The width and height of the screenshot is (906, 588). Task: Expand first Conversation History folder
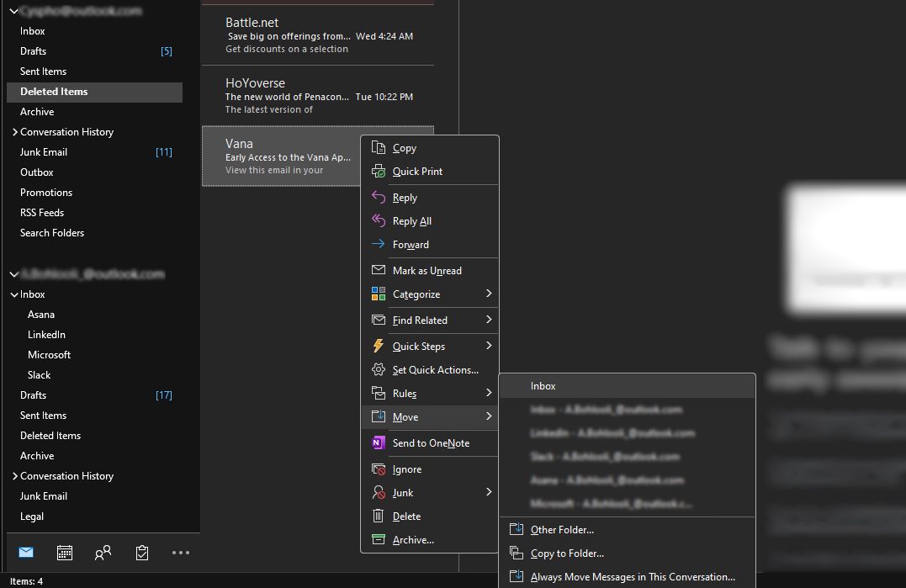(x=15, y=132)
